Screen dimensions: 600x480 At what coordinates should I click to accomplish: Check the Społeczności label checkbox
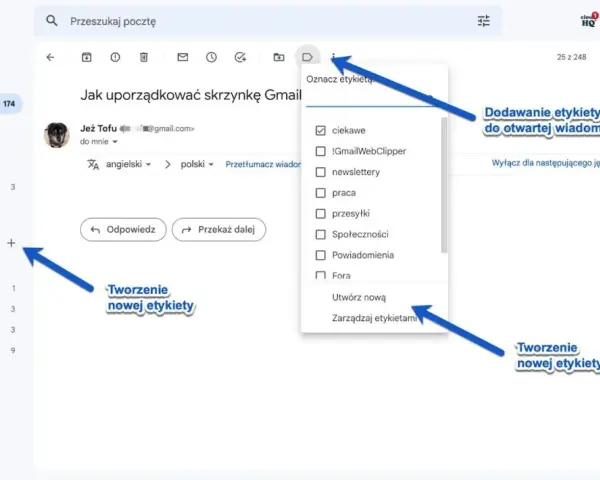(x=321, y=234)
